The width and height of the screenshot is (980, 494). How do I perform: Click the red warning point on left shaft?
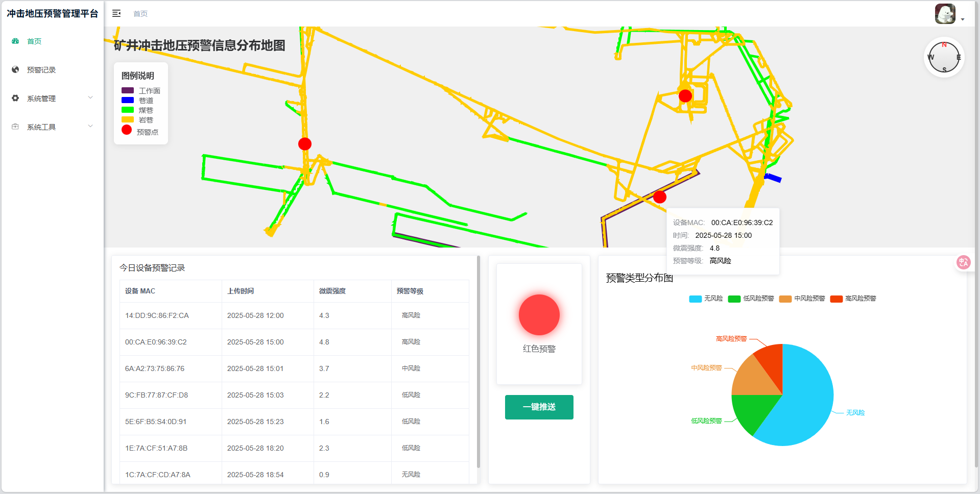(305, 144)
